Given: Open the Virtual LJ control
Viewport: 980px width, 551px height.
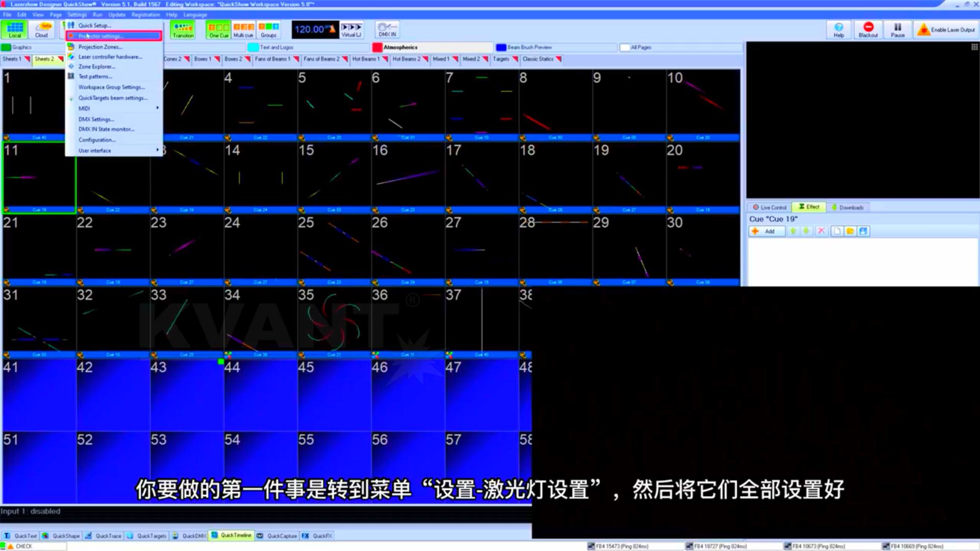Looking at the screenshot, I should (351, 30).
